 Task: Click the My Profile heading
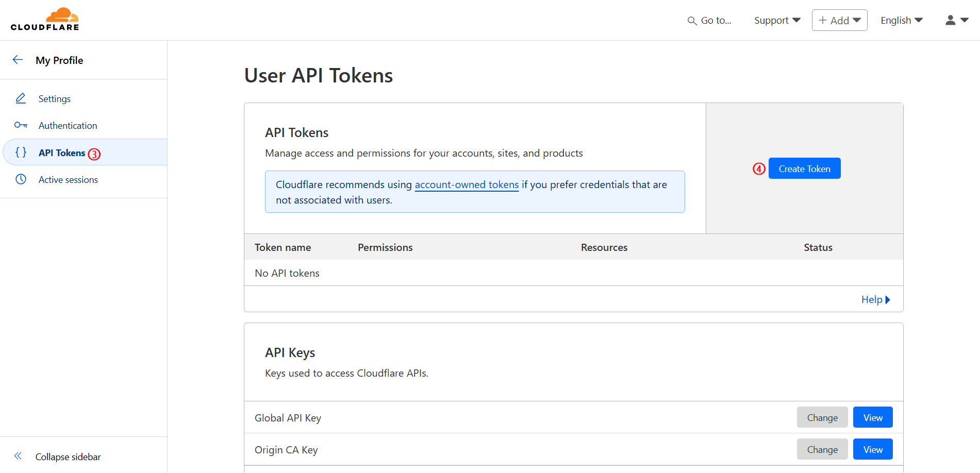(59, 60)
